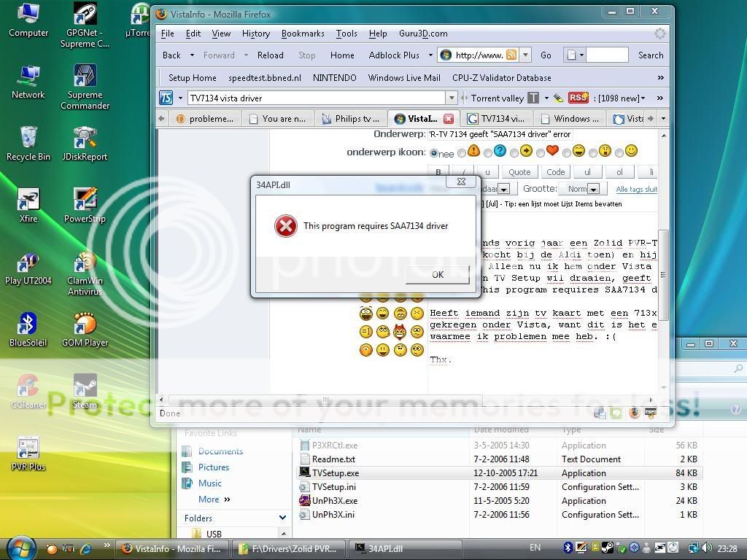The width and height of the screenshot is (747, 560).
Task: Click the Windows Start orb
Action: coord(21,548)
